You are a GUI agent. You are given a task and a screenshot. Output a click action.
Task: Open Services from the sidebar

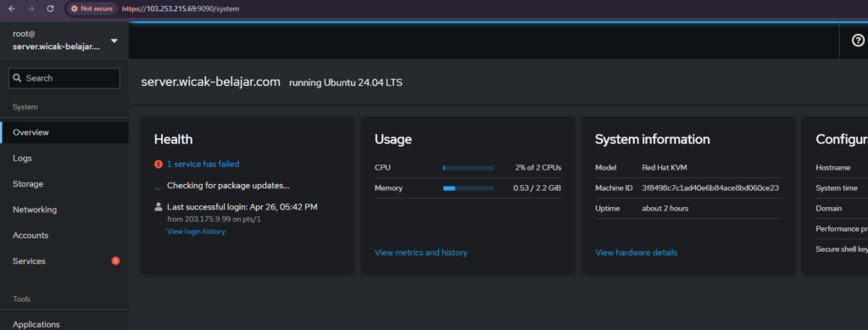tap(64, 260)
